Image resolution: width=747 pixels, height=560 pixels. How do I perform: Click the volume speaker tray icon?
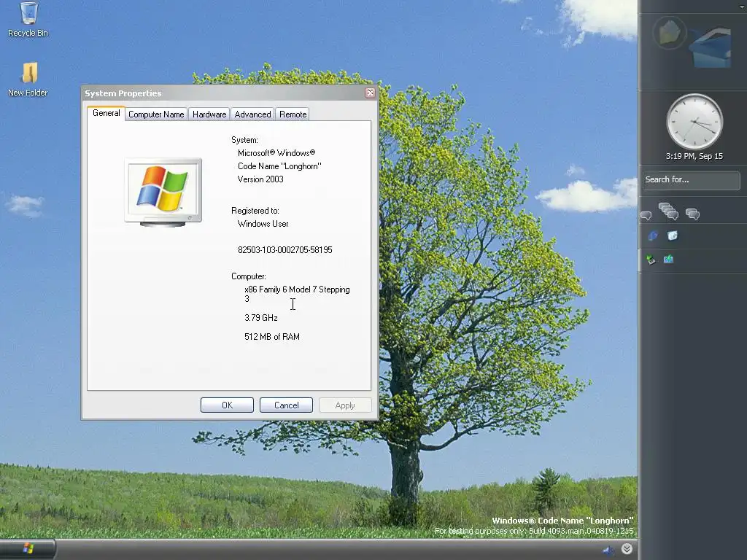(608, 550)
